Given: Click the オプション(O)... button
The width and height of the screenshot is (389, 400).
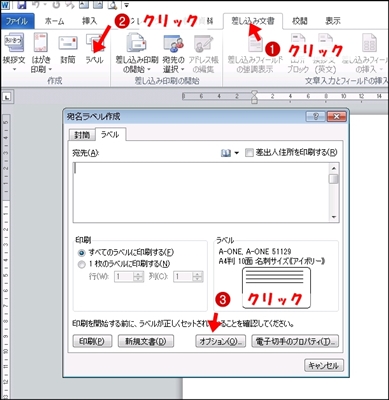Looking at the screenshot, I should (x=220, y=341).
